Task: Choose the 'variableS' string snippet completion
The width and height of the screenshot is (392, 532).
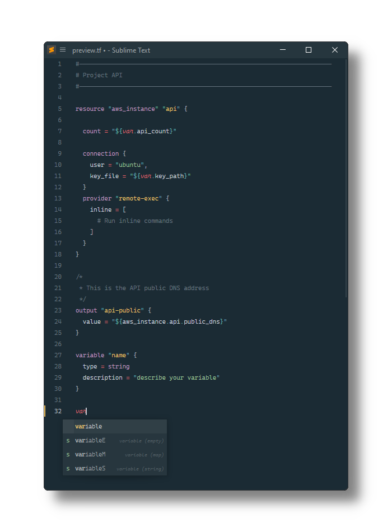Action: 115,468
